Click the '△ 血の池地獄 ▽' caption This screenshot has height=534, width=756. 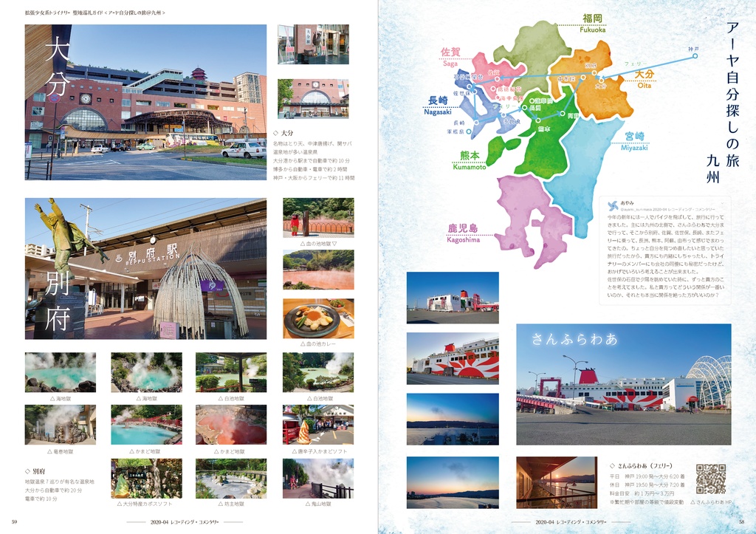pyautogui.click(x=318, y=244)
